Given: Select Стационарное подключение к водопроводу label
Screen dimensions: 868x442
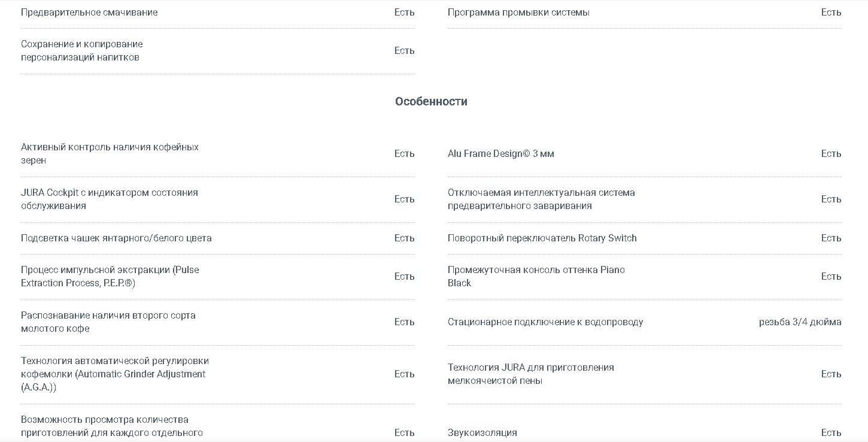Looking at the screenshot, I should [x=545, y=322].
